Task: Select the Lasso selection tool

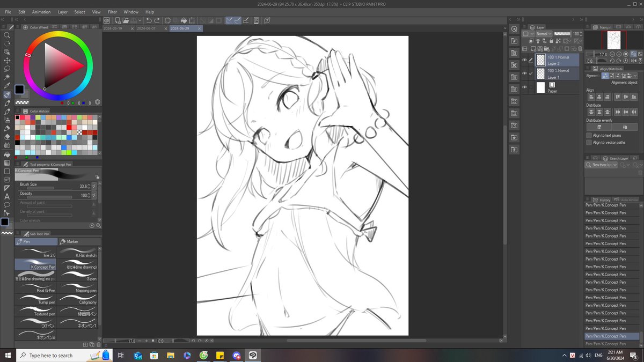Action: point(7,69)
